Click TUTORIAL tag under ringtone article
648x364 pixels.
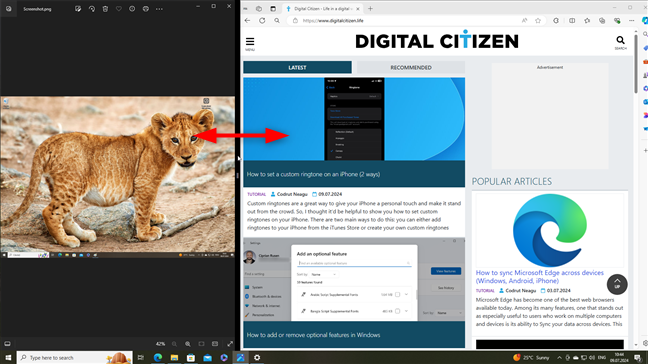click(256, 194)
